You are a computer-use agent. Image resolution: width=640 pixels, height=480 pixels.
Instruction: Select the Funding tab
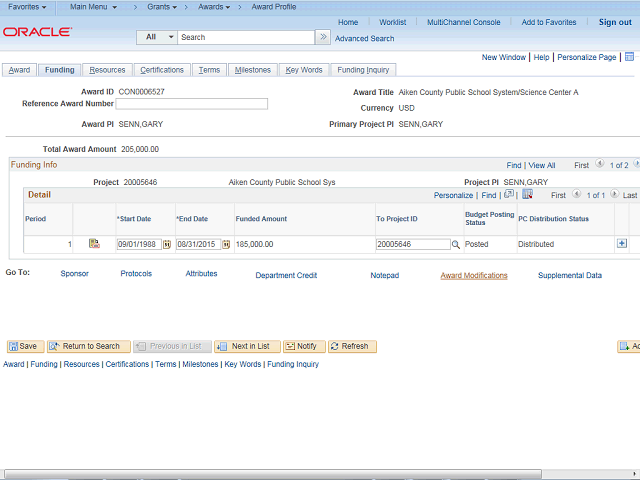tap(60, 70)
